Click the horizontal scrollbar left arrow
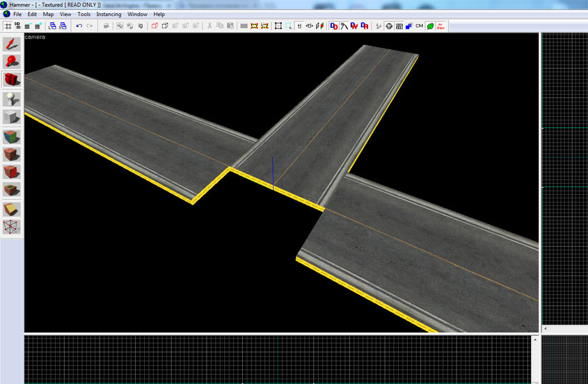This screenshot has height=384, width=588. 545,328
